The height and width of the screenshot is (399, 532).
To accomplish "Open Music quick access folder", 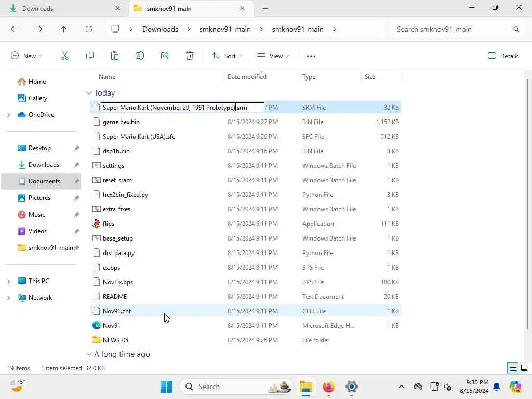I will pyautogui.click(x=37, y=215).
